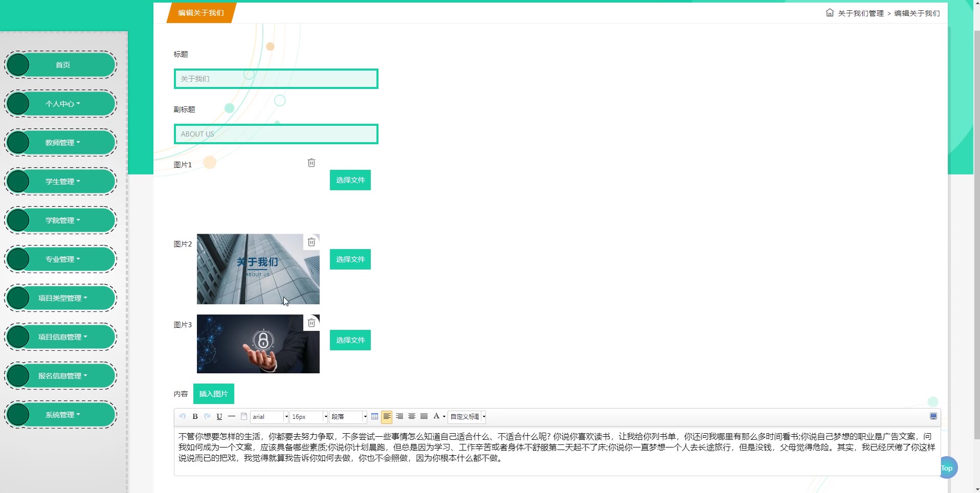Justify the text in the editor
Screen dimensions: 980x493
(x=424, y=416)
